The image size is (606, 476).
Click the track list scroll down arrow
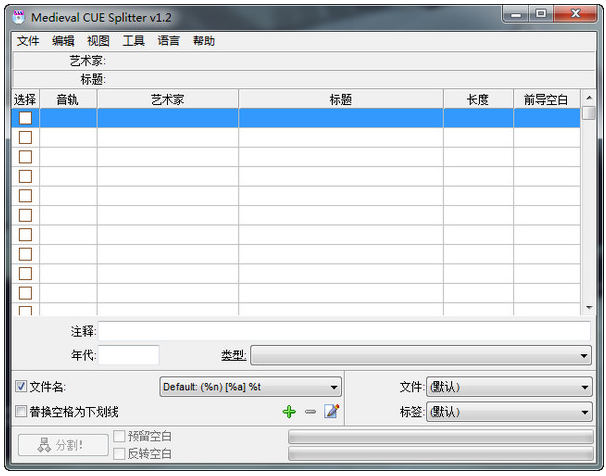pyautogui.click(x=589, y=308)
